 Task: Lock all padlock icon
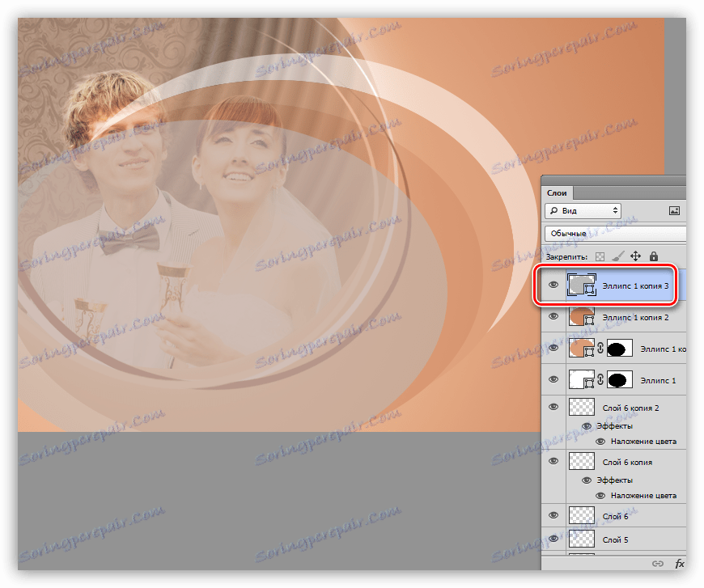[654, 256]
